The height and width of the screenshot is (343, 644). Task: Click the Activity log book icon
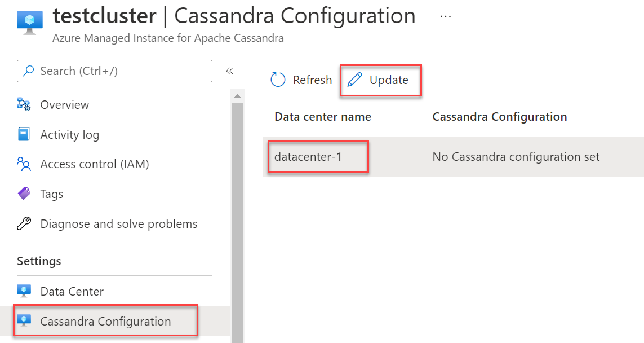[24, 135]
